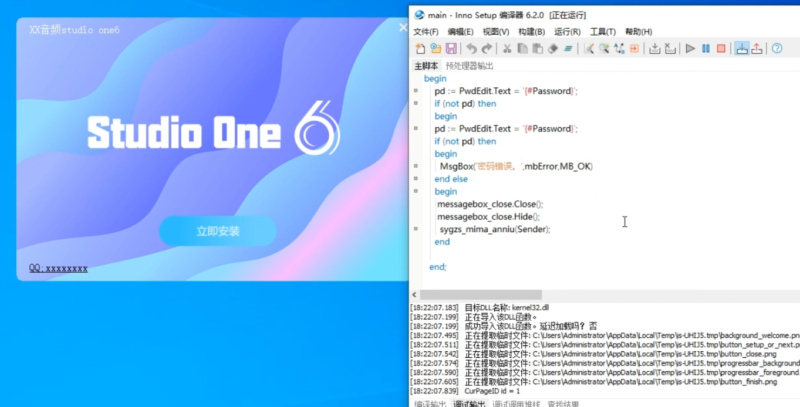
Task: Click the '延迟加载吗？ 否' log line
Action: pos(504,326)
